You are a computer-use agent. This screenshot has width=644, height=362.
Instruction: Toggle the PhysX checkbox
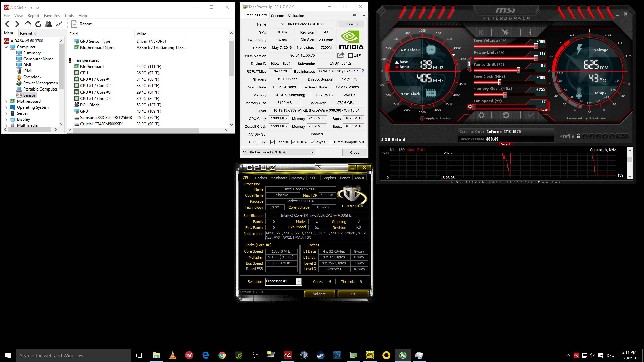coord(312,142)
